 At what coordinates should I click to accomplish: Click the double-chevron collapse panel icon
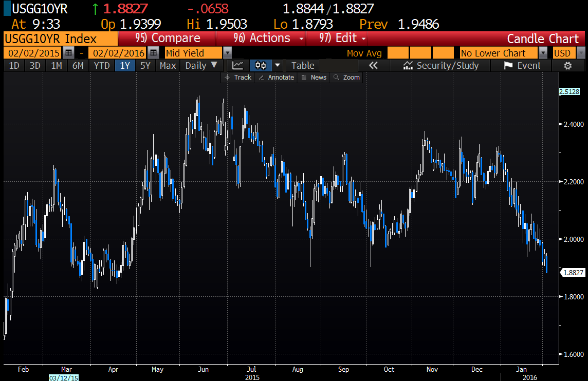(x=373, y=66)
